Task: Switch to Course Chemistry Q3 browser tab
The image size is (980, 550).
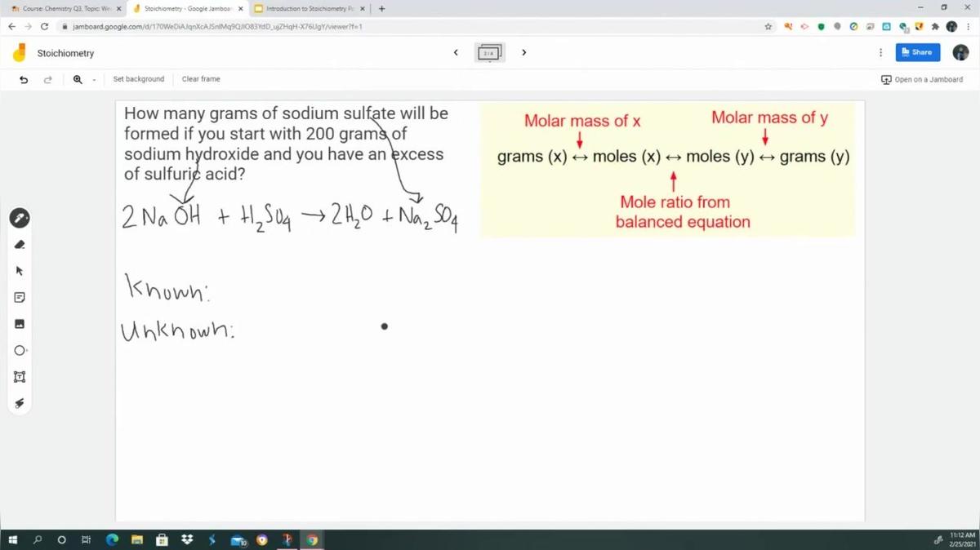Action: point(61,9)
